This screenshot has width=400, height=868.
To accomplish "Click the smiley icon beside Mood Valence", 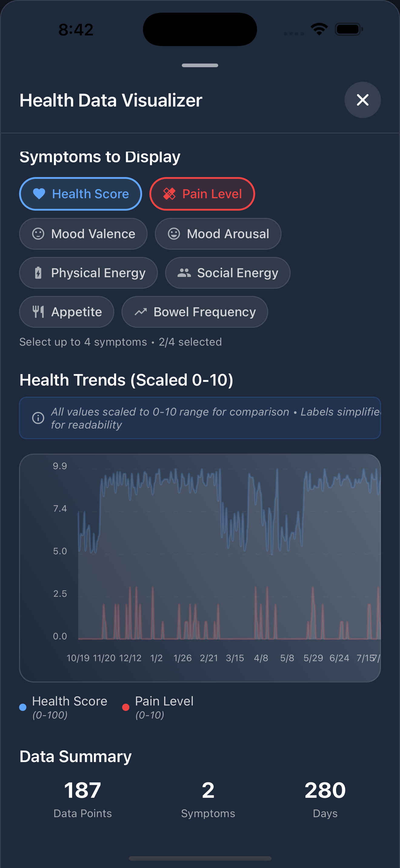I will [38, 234].
